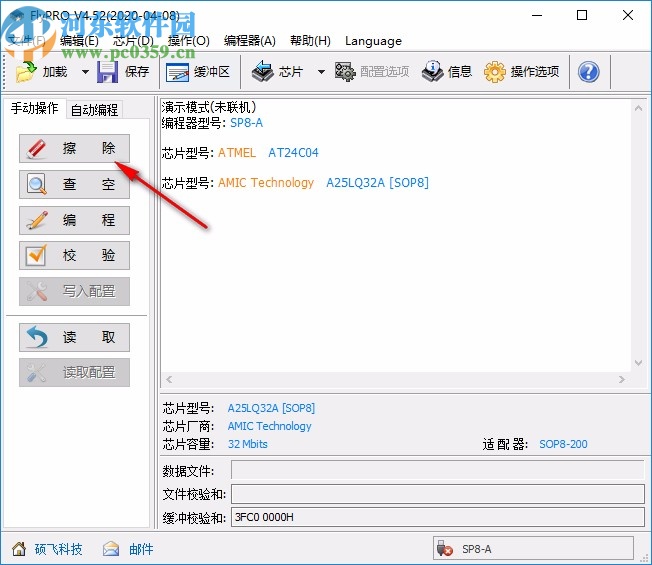
Task: Click the ATMEL manufacturer text in log
Action: [237, 153]
